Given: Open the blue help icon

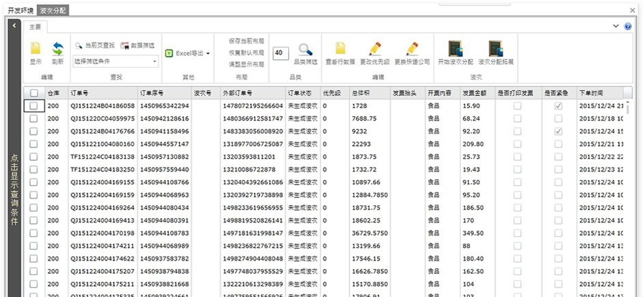Looking at the screenshot, I should click(x=628, y=26).
